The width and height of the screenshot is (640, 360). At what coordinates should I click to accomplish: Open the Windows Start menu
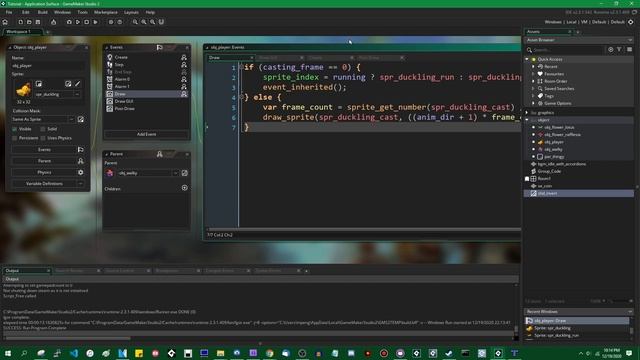[8, 353]
